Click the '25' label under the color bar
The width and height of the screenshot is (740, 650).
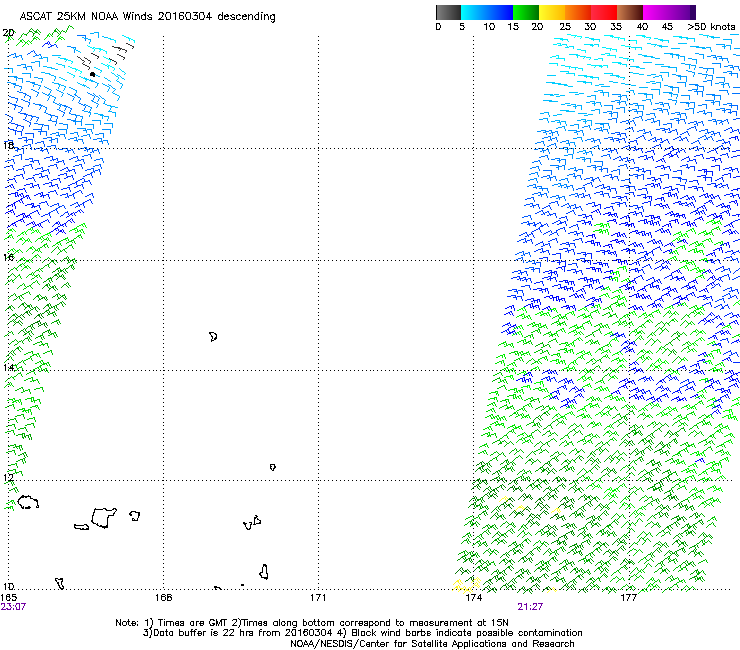tap(565, 27)
